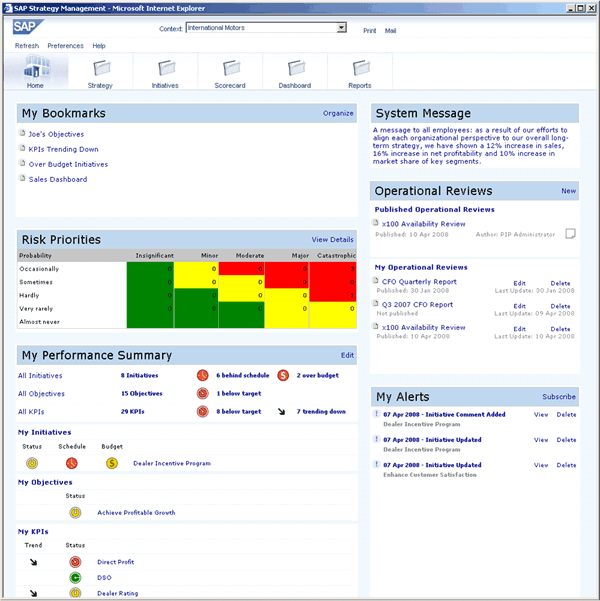View the Initiative Comment Added alert
Image resolution: width=600 pixels, height=601 pixels.
(541, 414)
